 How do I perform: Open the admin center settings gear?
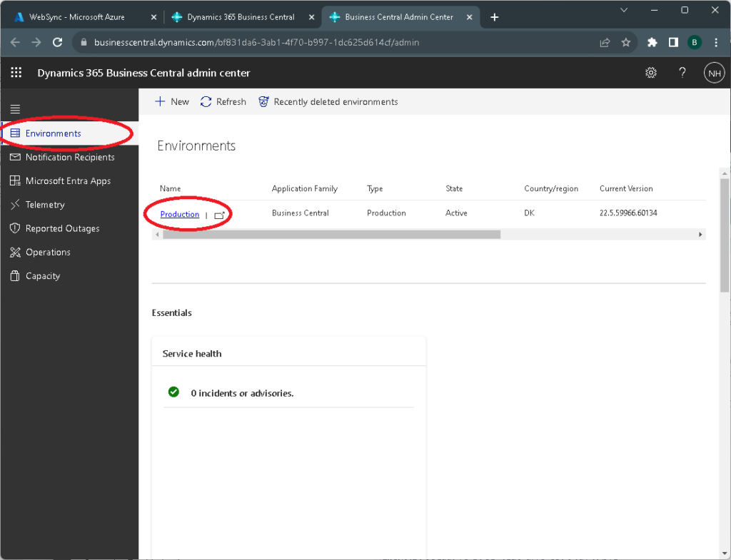tap(650, 73)
